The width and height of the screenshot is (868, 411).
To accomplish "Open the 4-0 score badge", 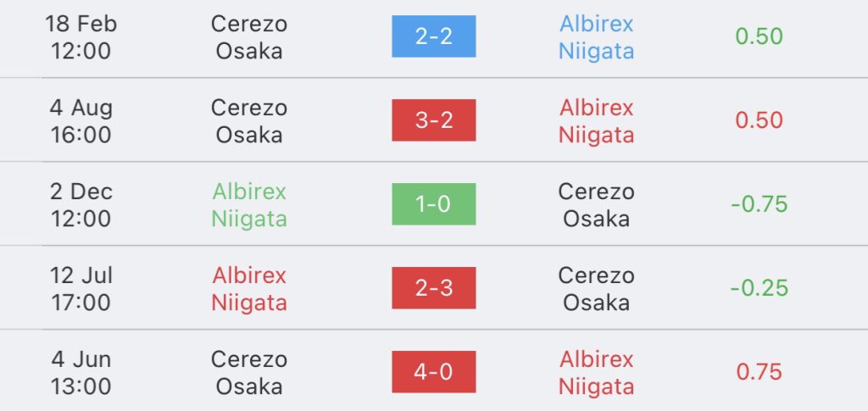I will [433, 372].
